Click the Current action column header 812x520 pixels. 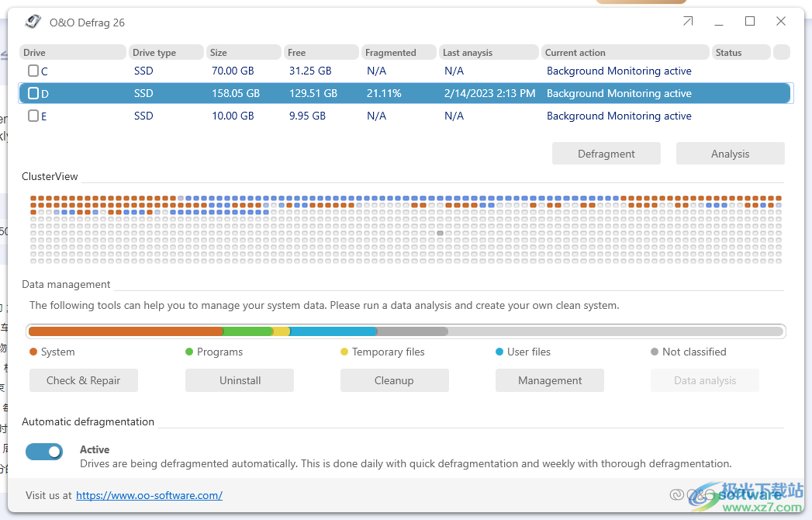[x=625, y=52]
